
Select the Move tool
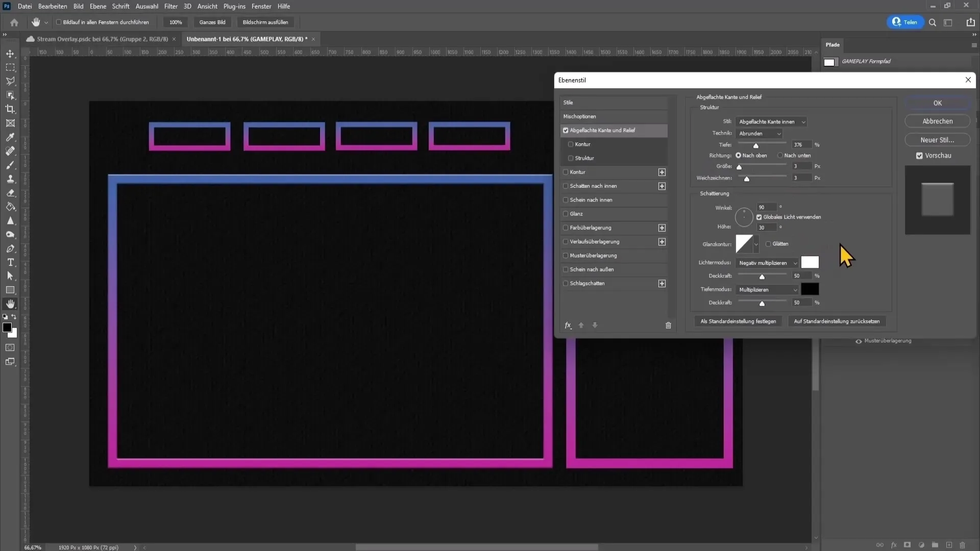pyautogui.click(x=10, y=54)
